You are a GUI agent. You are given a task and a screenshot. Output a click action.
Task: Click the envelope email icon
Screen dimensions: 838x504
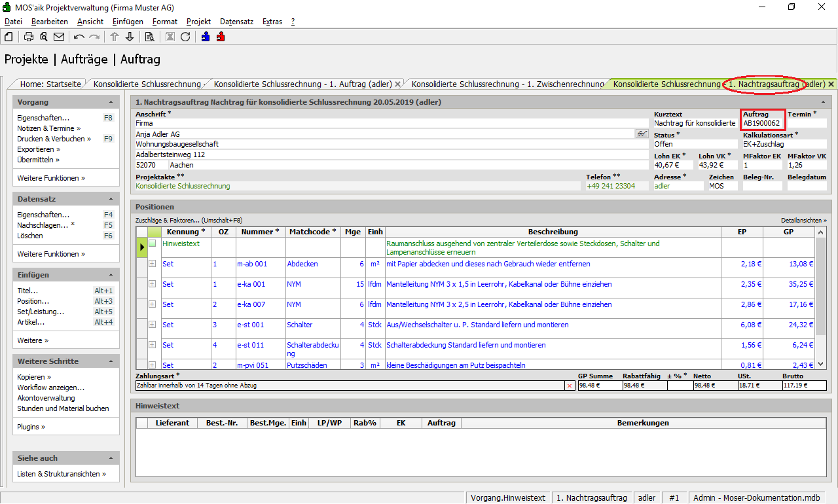point(59,37)
